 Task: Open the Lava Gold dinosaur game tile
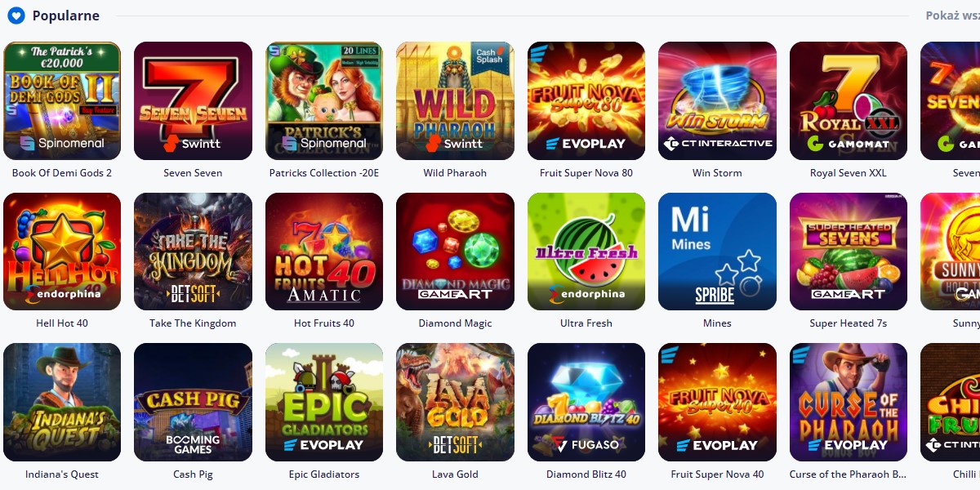[455, 402]
